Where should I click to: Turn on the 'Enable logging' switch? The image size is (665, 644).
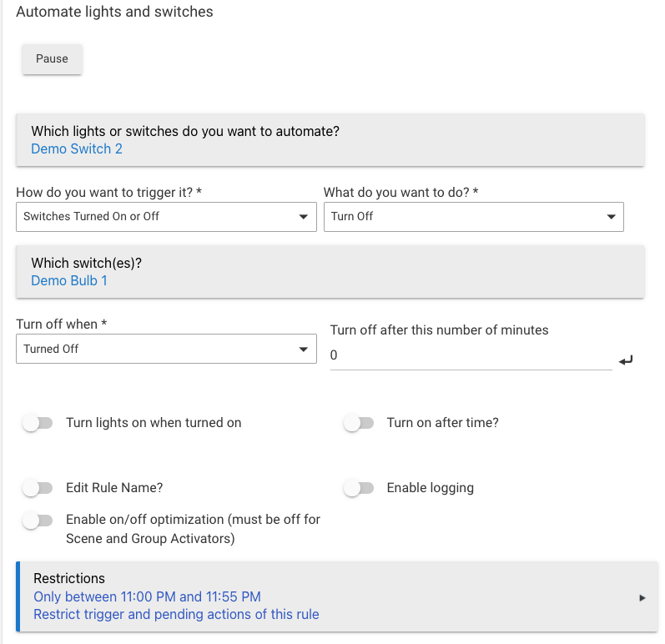point(358,488)
